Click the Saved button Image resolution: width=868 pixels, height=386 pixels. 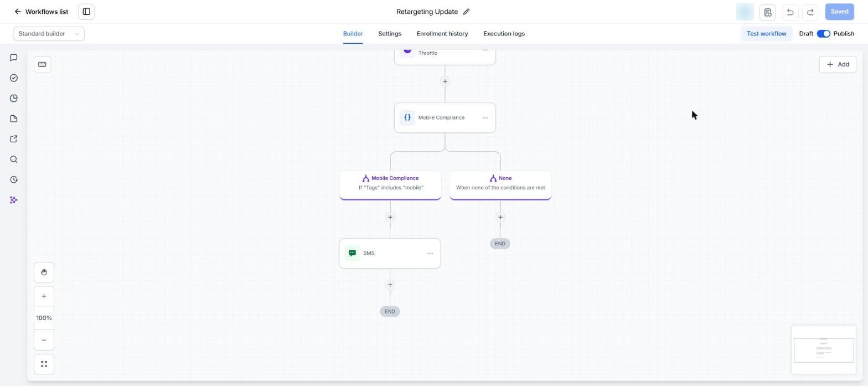pos(839,12)
